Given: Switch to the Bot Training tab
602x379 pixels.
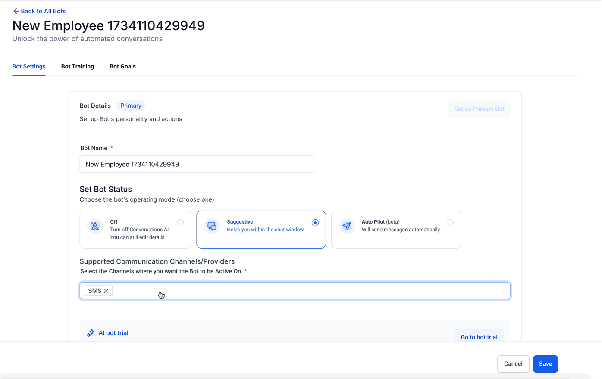Looking at the screenshot, I should (x=78, y=66).
